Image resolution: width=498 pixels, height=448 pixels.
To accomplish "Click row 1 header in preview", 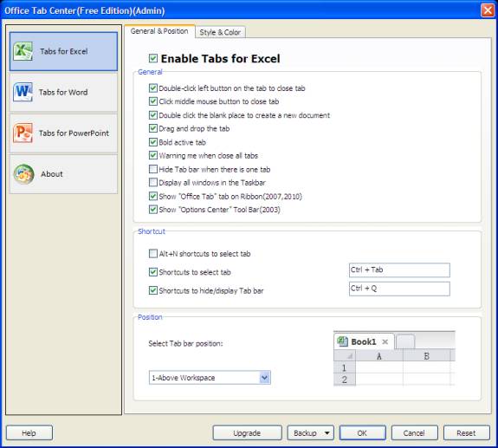I will [x=345, y=367].
